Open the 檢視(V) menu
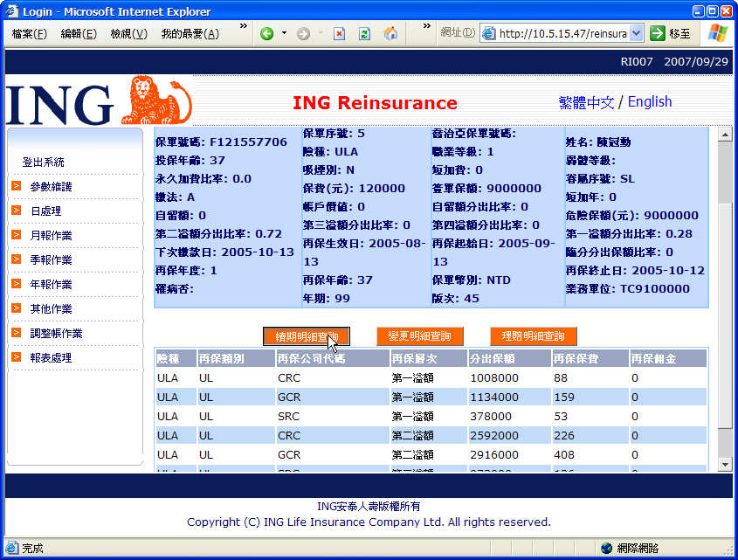The height and width of the screenshot is (560, 738). (x=129, y=34)
